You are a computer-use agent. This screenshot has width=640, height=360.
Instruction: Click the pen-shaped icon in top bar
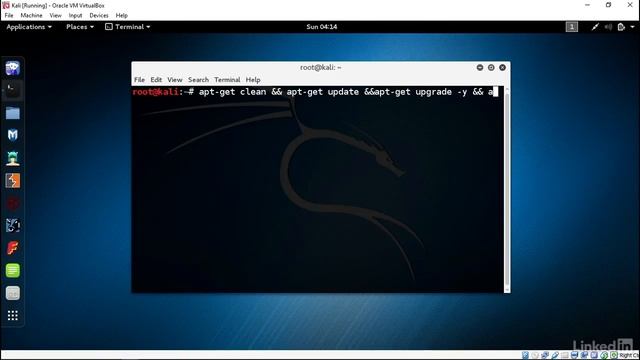(x=595, y=27)
